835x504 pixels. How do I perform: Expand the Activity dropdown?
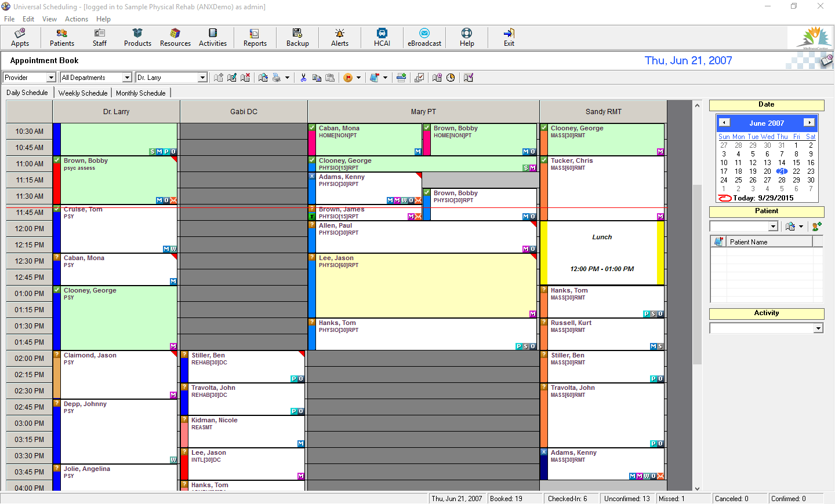[818, 328]
